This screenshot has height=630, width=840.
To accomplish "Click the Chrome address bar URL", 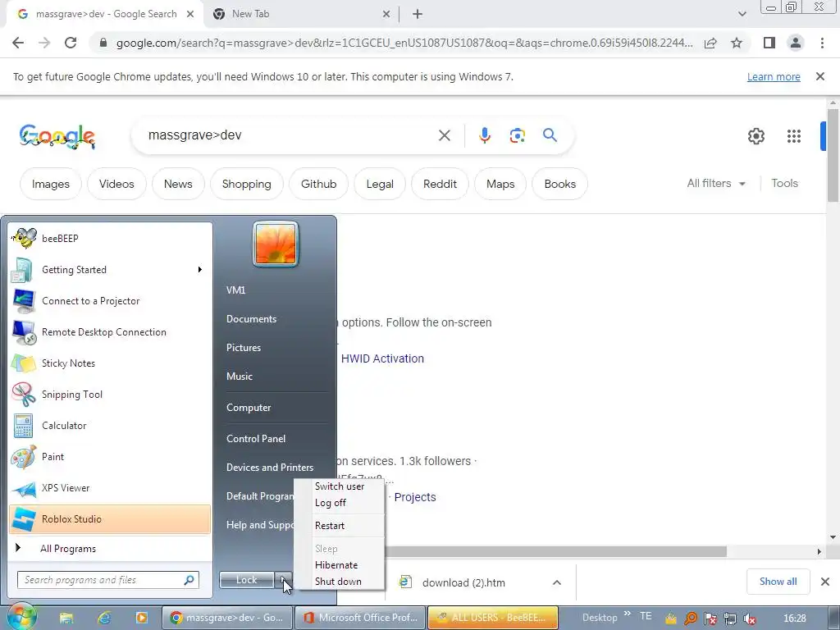I will coord(404,43).
